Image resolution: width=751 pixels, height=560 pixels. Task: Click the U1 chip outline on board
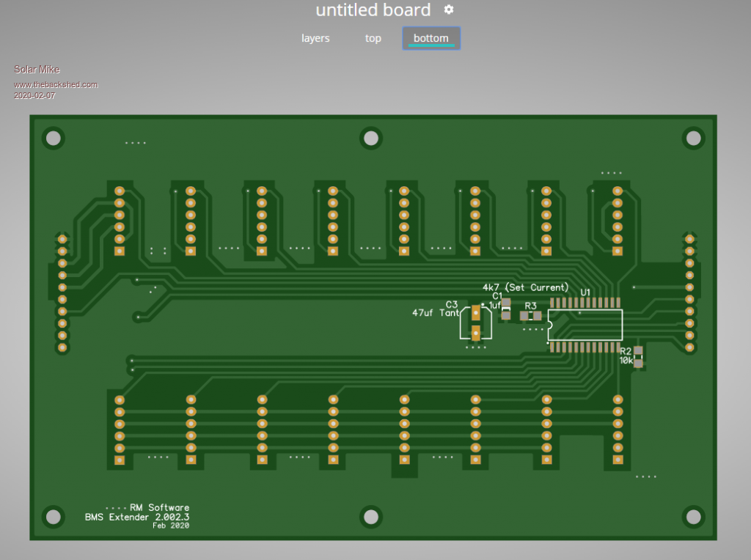[x=585, y=325]
